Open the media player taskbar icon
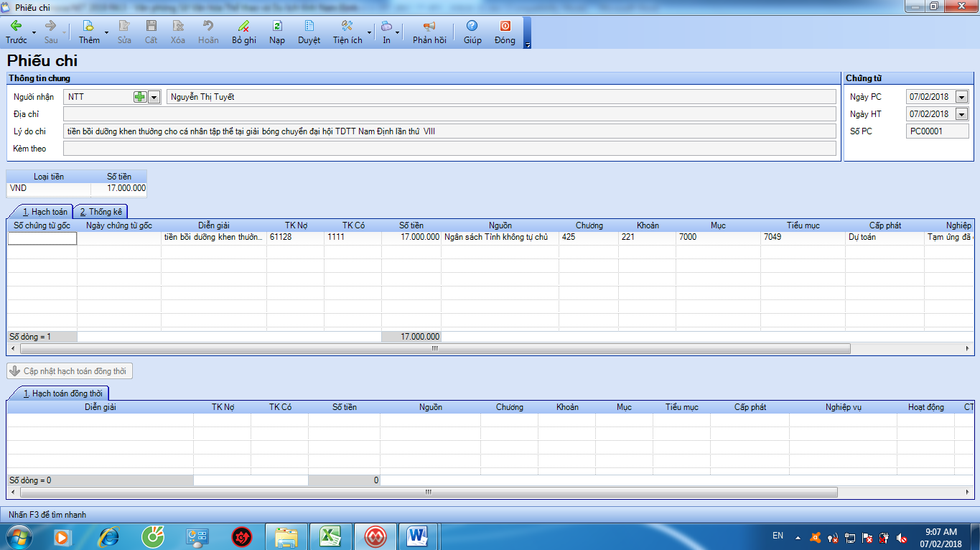Screen dimensions: 980x550 63,536
